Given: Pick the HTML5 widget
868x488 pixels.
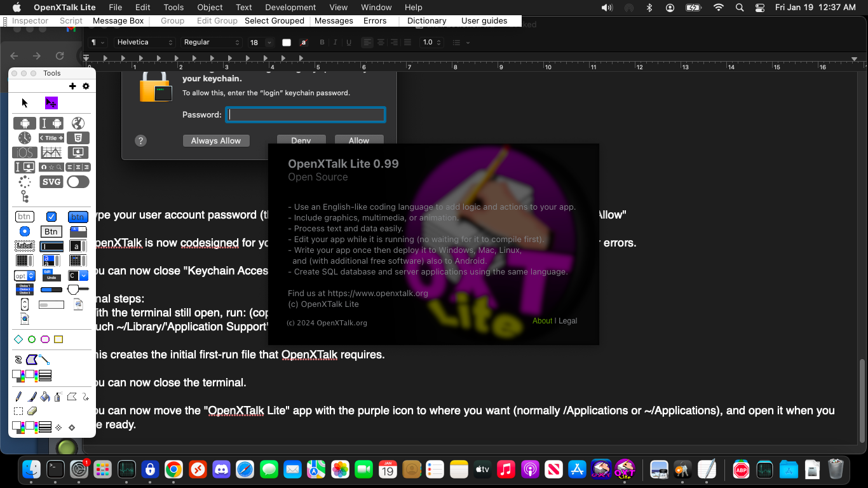Looking at the screenshot, I should click(x=78, y=138).
